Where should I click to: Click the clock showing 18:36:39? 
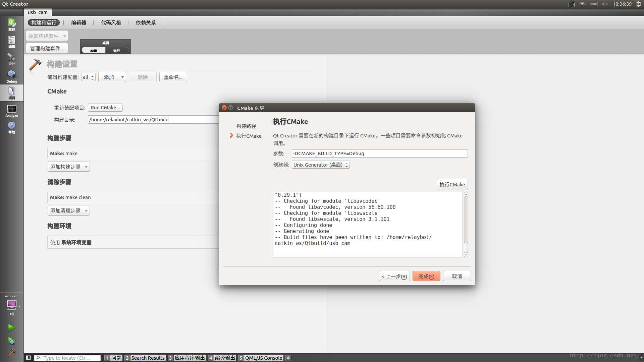click(x=622, y=4)
